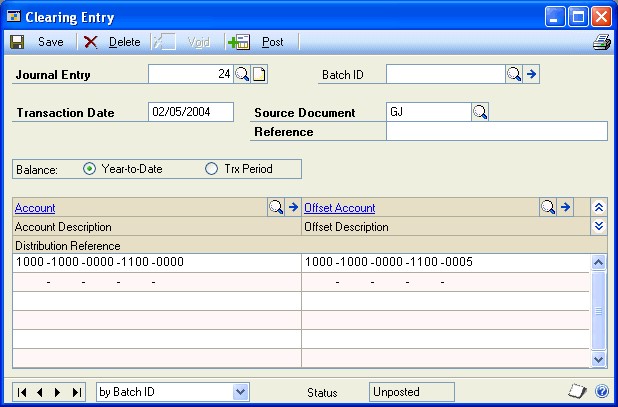This screenshot has height=407, width=618.
Task: Click the Clearing Entry title bar icon
Action: (x=14, y=17)
